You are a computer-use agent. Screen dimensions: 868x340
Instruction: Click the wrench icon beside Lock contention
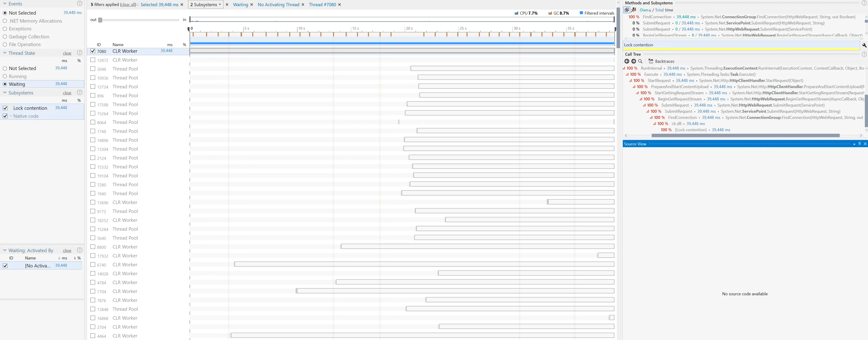coord(864,45)
